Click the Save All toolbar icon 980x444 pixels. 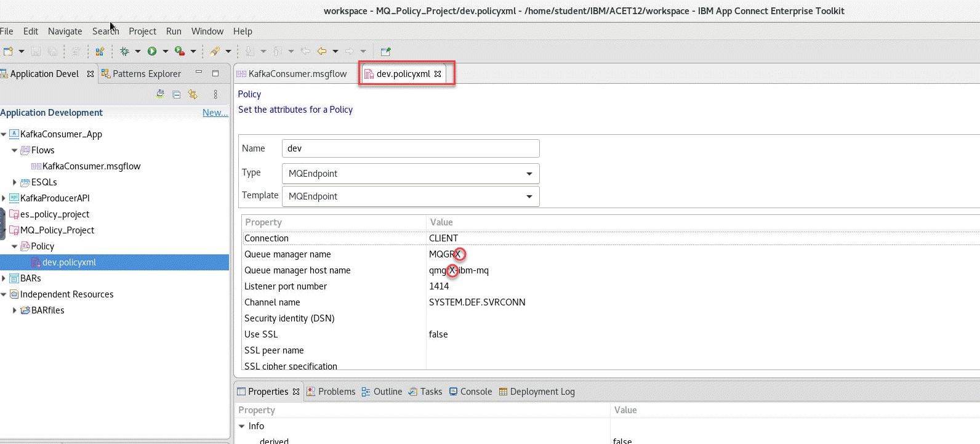52,51
